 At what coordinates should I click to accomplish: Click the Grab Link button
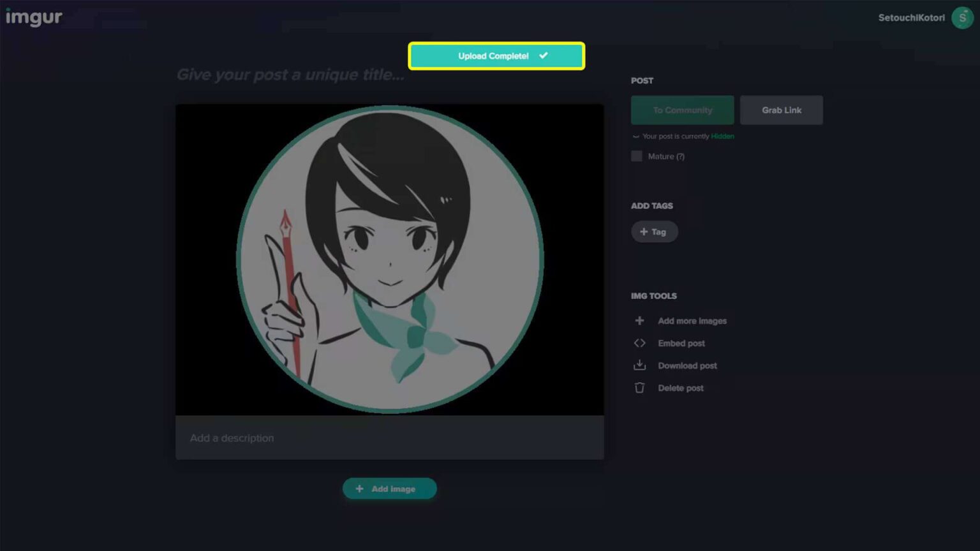point(781,110)
